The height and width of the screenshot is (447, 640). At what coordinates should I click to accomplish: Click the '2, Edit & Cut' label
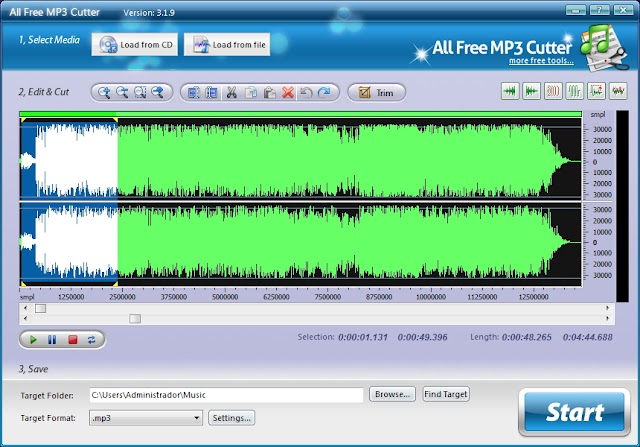coord(44,92)
